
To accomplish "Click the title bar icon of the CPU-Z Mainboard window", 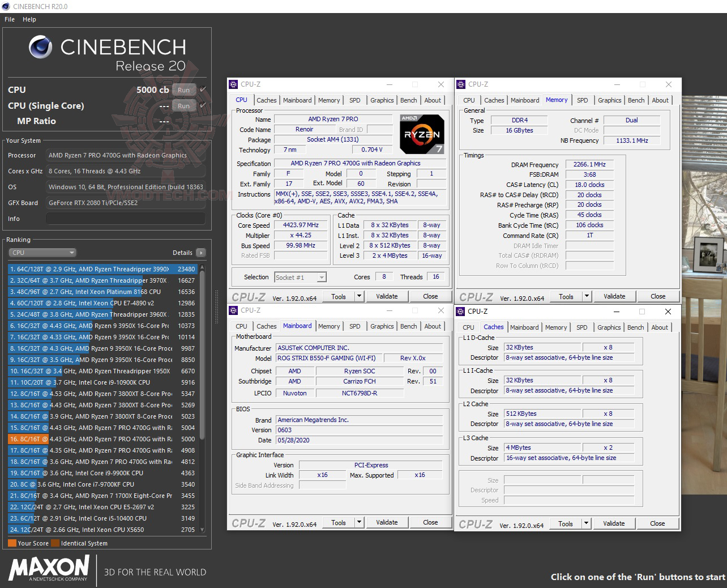I will coord(233,310).
